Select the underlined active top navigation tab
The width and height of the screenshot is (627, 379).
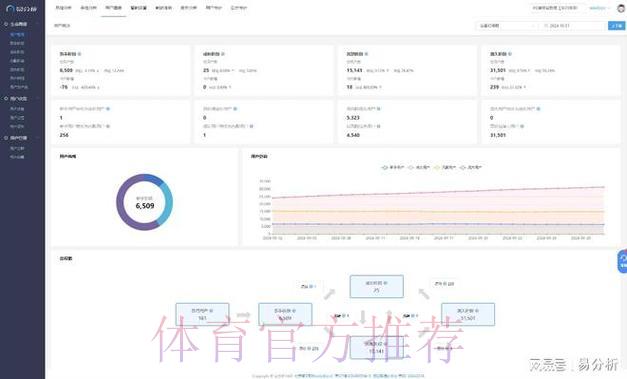click(114, 8)
